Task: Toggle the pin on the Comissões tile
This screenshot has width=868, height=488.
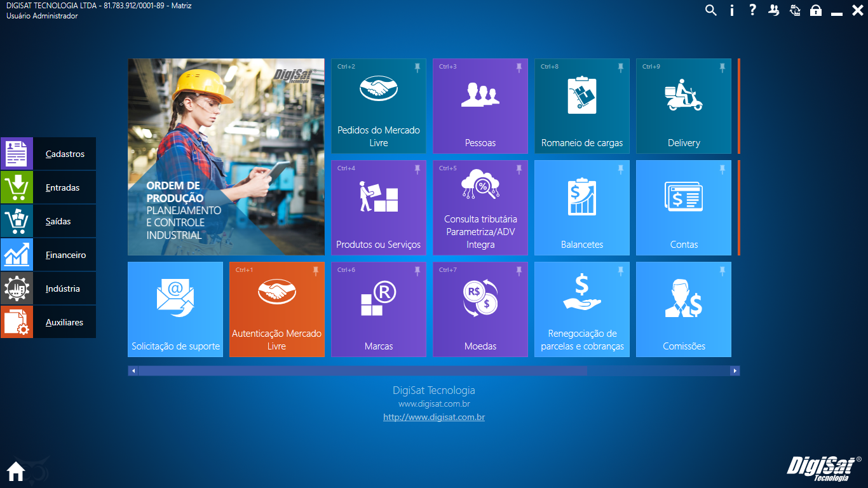Action: [x=722, y=271]
